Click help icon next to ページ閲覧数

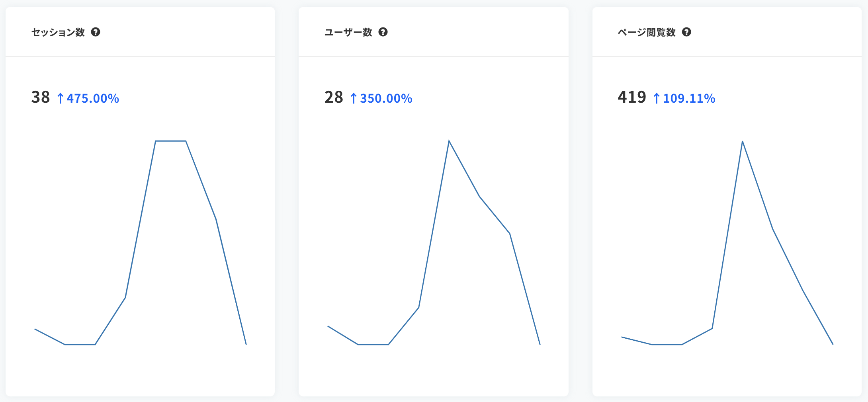coord(686,32)
